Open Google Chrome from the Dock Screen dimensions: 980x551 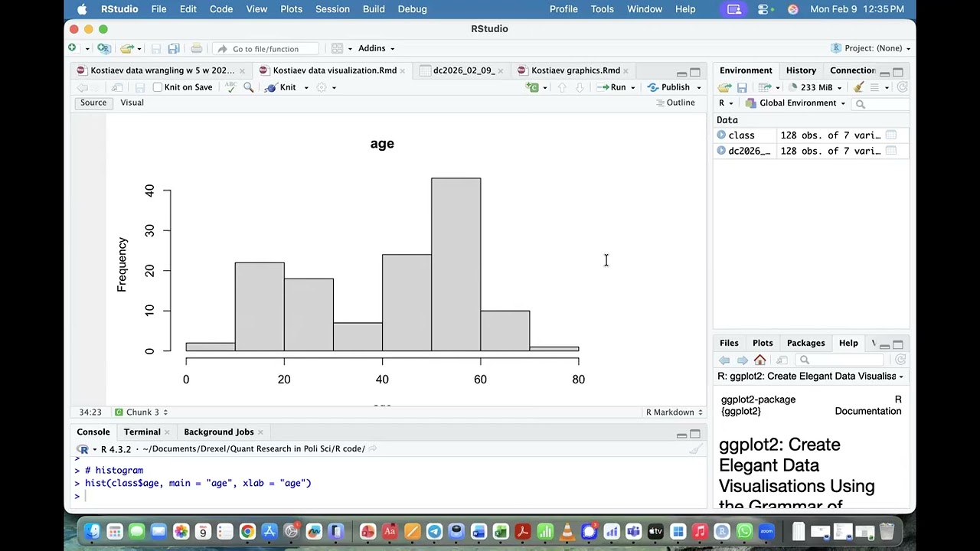(x=247, y=531)
